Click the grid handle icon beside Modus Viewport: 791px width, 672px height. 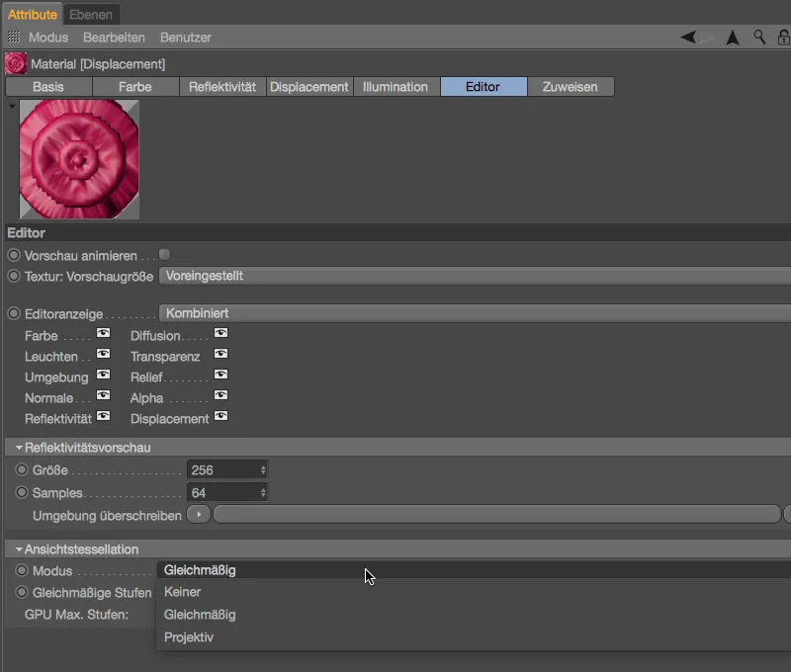click(14, 37)
